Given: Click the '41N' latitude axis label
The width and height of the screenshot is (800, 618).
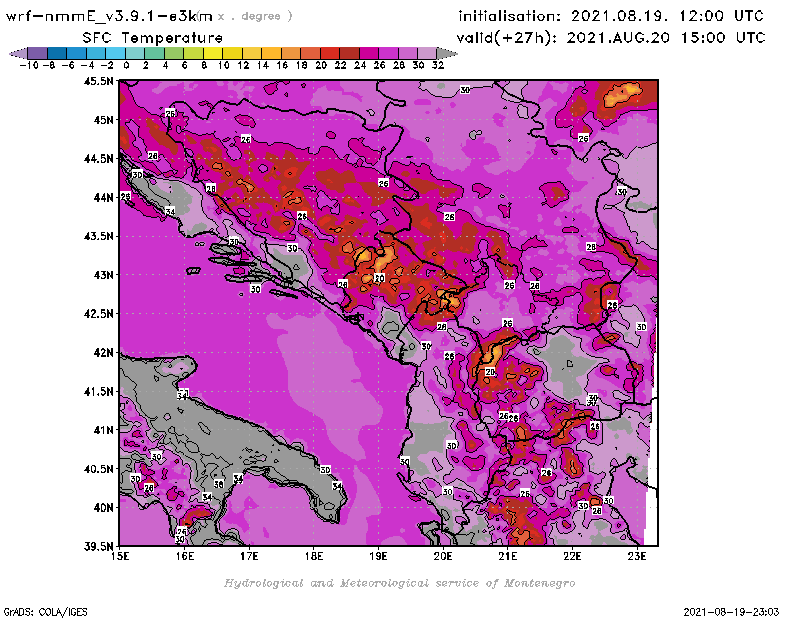Looking at the screenshot, I should (103, 430).
